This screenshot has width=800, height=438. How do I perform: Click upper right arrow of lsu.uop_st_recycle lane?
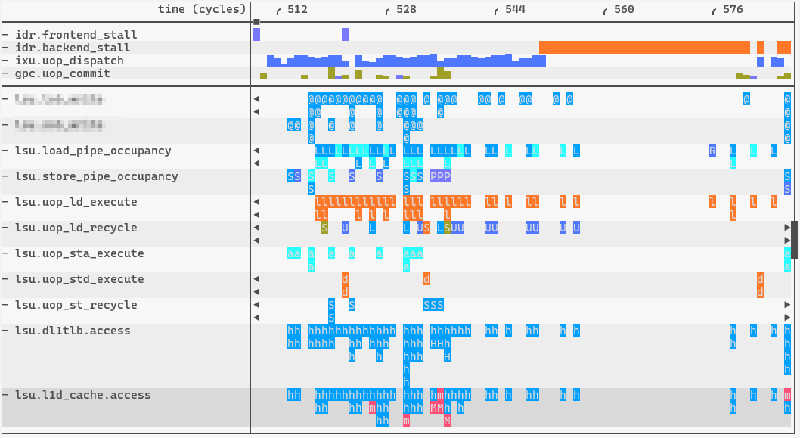tap(787, 305)
